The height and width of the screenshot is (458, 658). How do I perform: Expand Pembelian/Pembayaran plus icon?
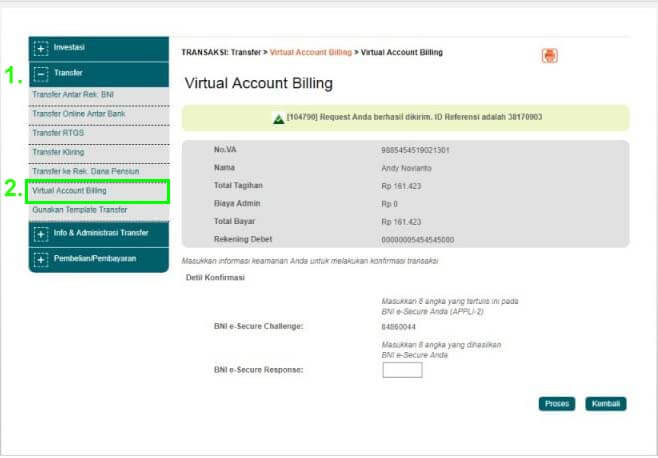pos(41,259)
